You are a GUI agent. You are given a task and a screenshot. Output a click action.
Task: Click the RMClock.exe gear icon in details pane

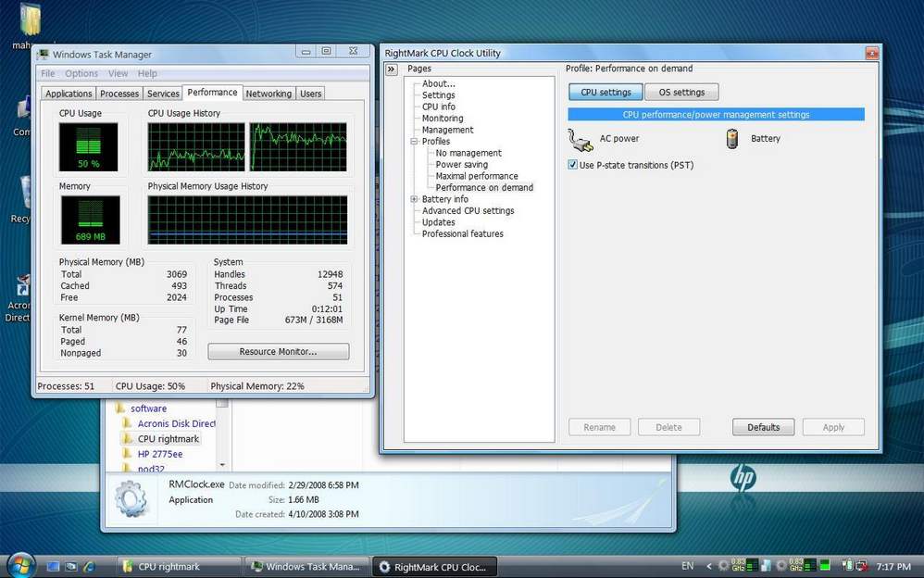point(131,499)
